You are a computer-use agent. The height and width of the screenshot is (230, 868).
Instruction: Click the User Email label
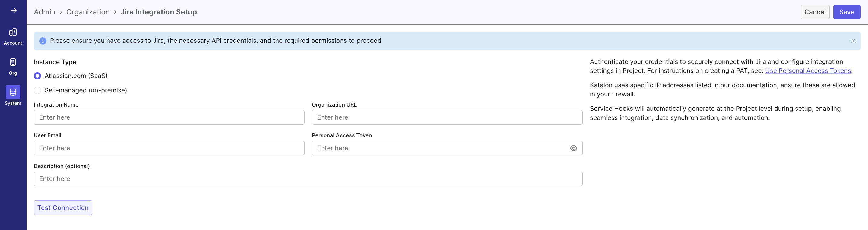48,135
